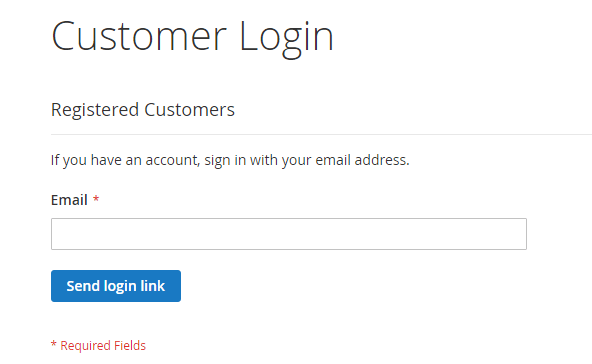
Task: Click the red asterisk before Required Fields
Action: pos(54,344)
